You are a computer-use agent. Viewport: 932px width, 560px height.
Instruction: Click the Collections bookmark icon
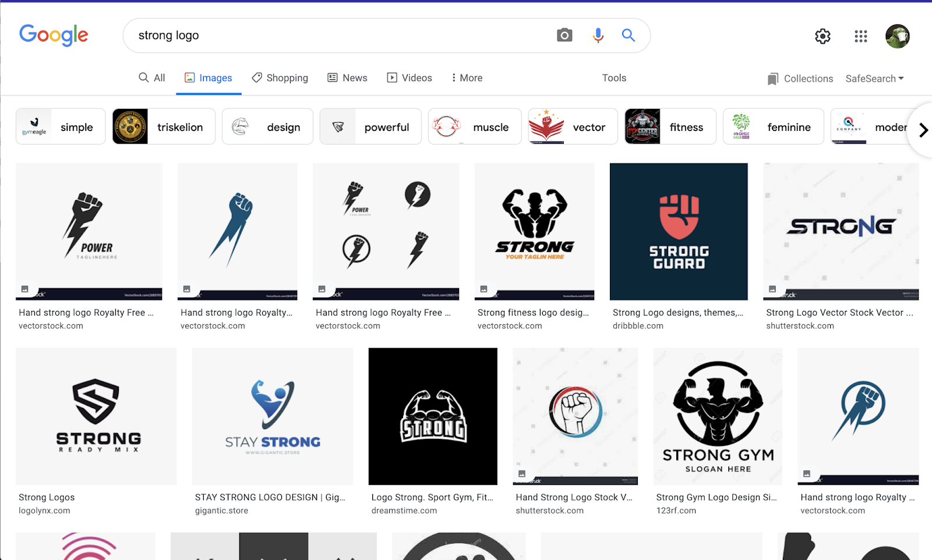coord(773,79)
